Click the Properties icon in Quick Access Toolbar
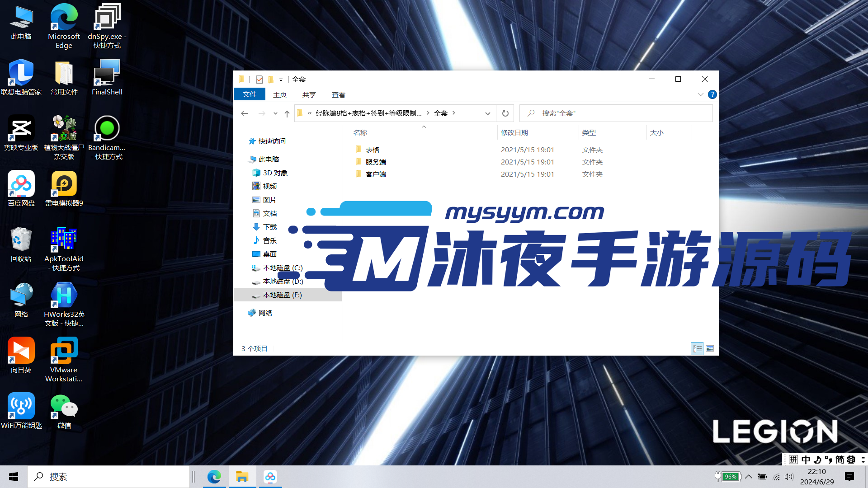This screenshot has width=868, height=488. 259,79
